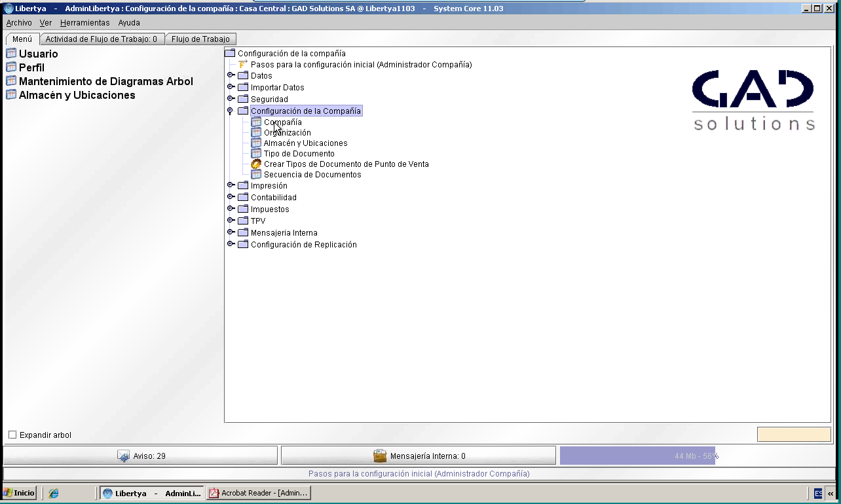This screenshot has width=841, height=504.
Task: Switch to the Menú tab
Action: pos(22,39)
